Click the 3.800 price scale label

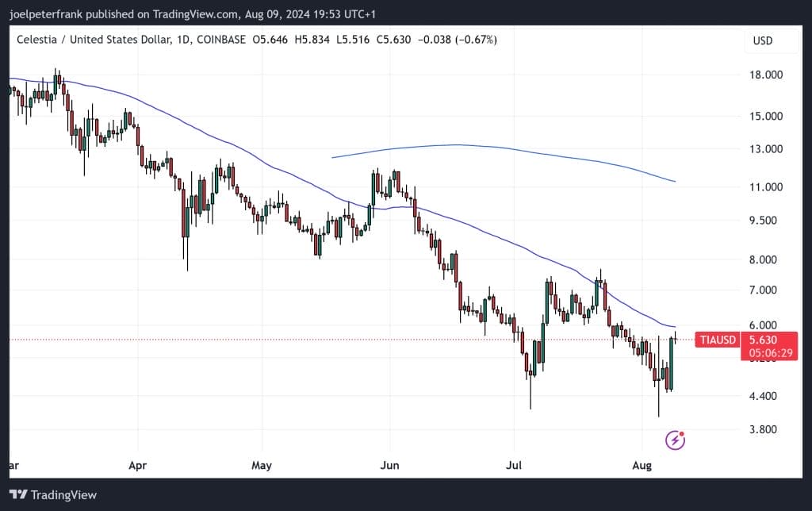coord(763,429)
